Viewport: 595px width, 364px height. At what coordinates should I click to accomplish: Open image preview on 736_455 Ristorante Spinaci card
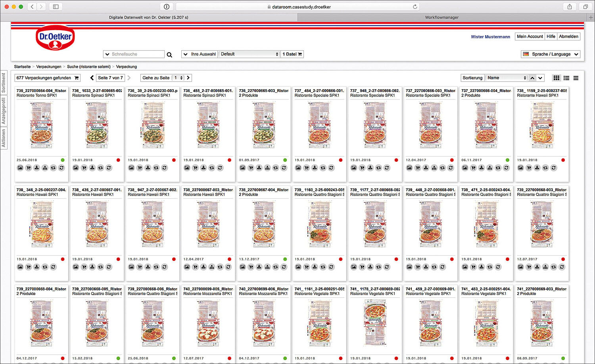click(187, 168)
